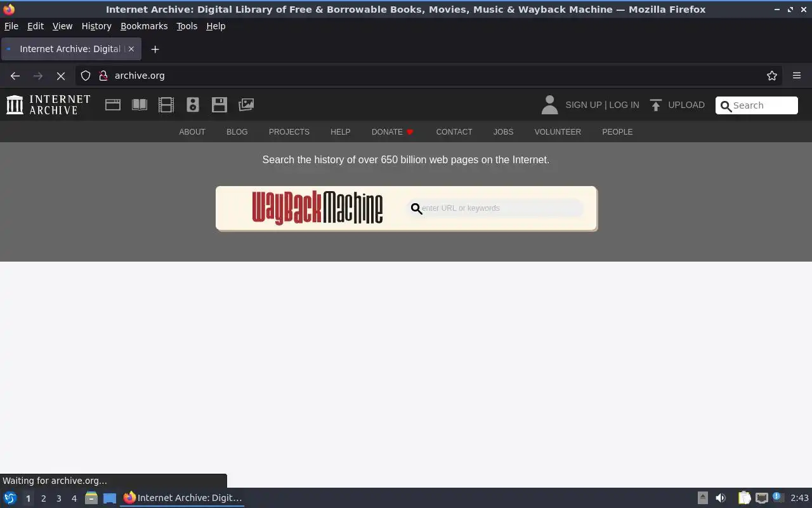Open the Video film-strip icon
Screen dimensions: 812x508
pos(166,105)
